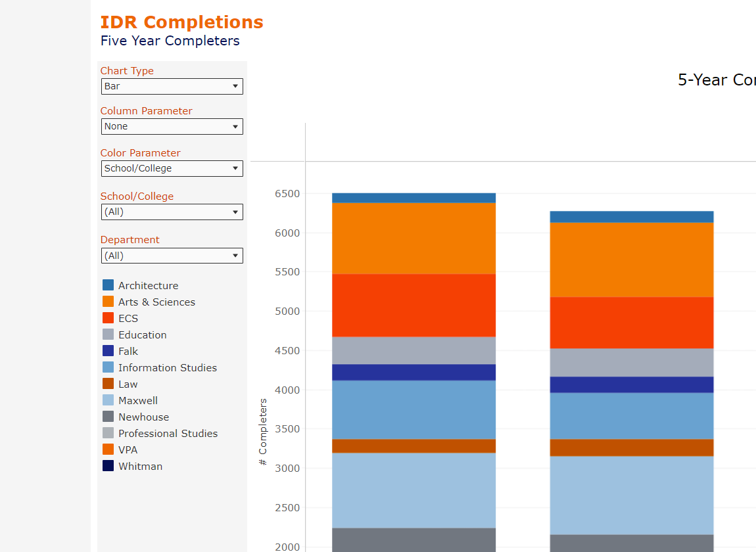
Task: Click the 6500 y-axis label
Action: click(287, 194)
